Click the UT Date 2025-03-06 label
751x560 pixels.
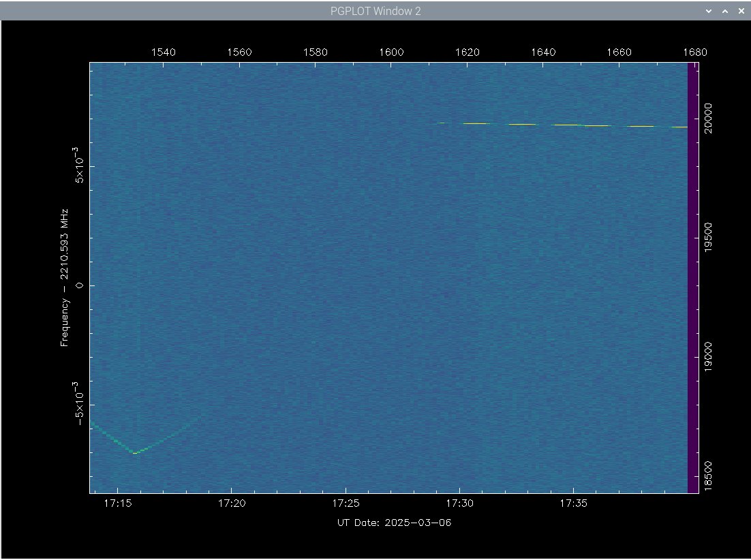[x=394, y=523]
